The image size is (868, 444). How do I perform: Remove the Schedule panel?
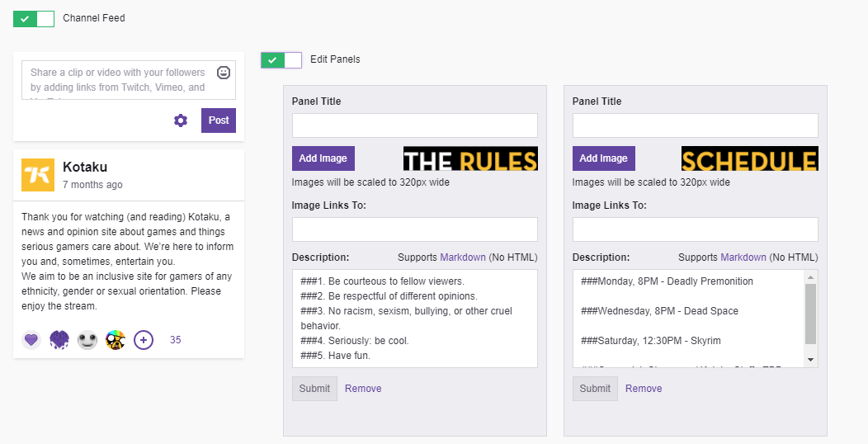pos(644,389)
